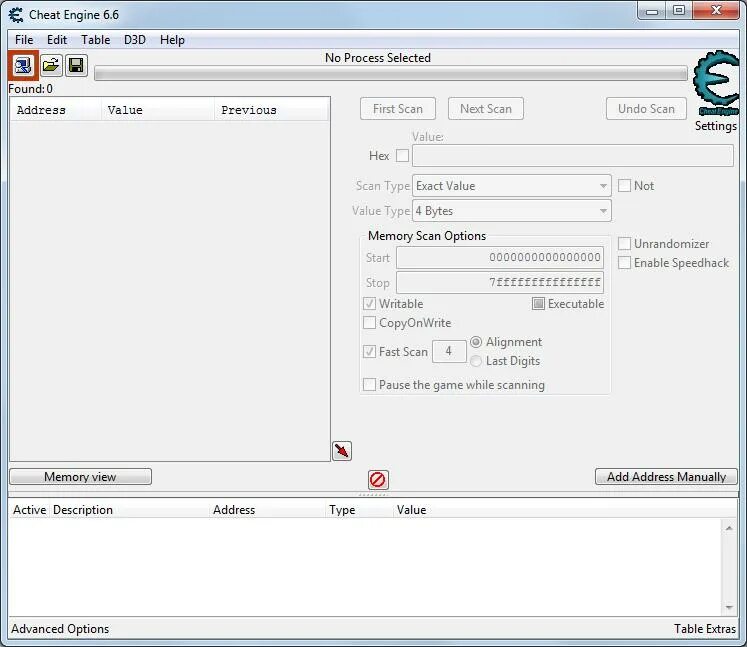747x647 pixels.
Task: Select the Last Digits radio button
Action: point(476,361)
